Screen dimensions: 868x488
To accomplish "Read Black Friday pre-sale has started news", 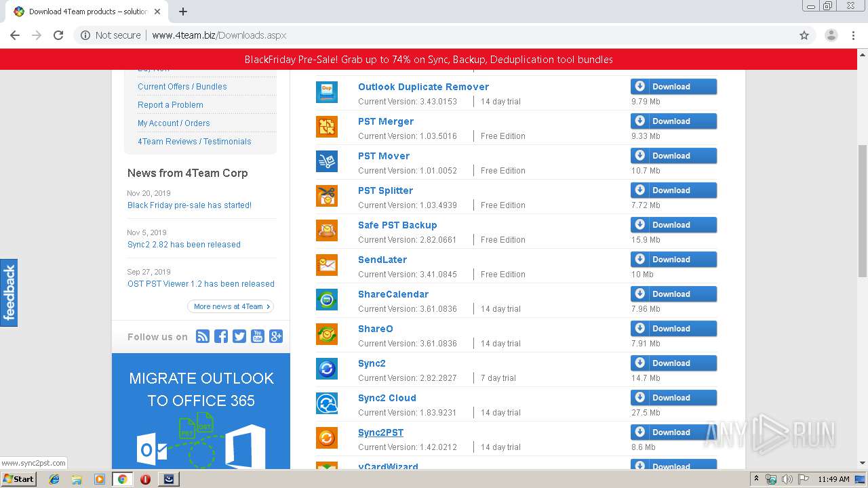I will tap(189, 205).
